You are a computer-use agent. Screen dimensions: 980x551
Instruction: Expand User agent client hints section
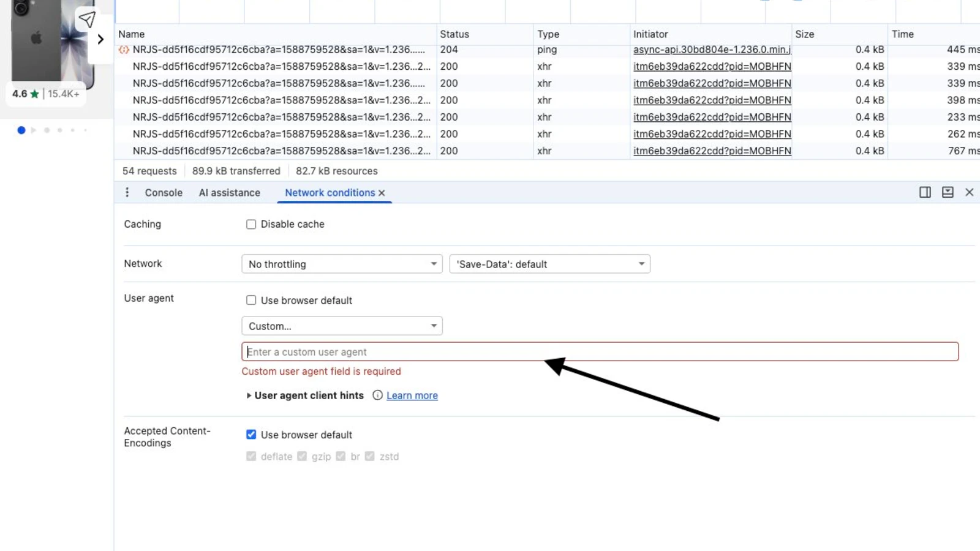click(305, 395)
